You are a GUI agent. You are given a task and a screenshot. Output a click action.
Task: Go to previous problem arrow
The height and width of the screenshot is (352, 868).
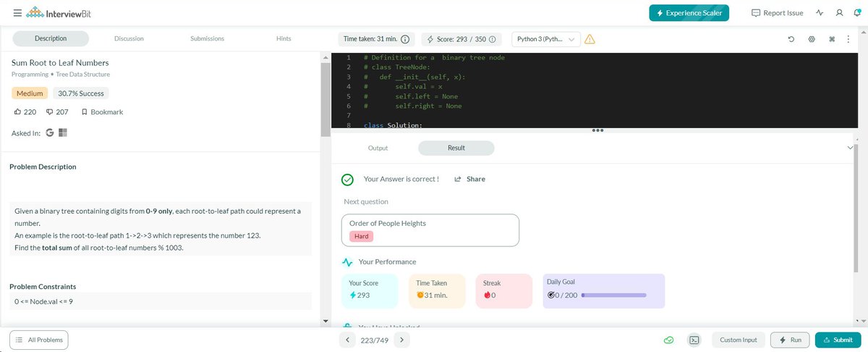pyautogui.click(x=348, y=340)
